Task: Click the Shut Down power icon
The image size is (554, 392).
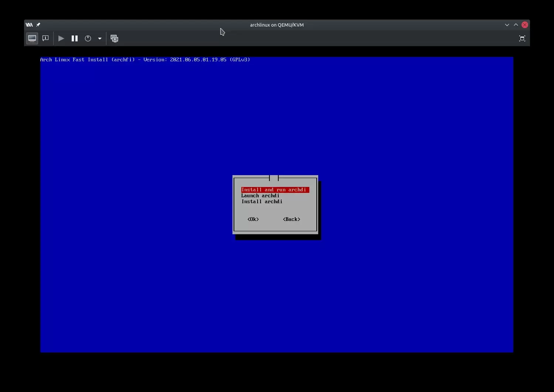Action: [88, 38]
